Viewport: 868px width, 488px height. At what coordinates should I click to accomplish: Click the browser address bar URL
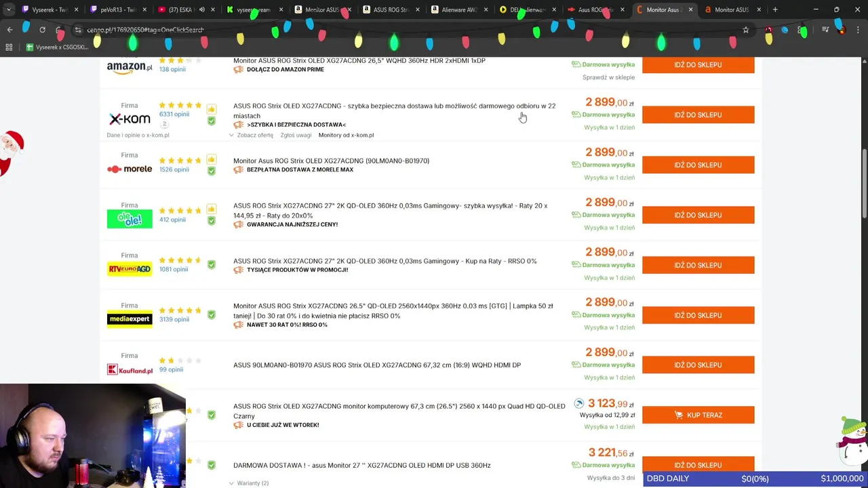point(145,30)
